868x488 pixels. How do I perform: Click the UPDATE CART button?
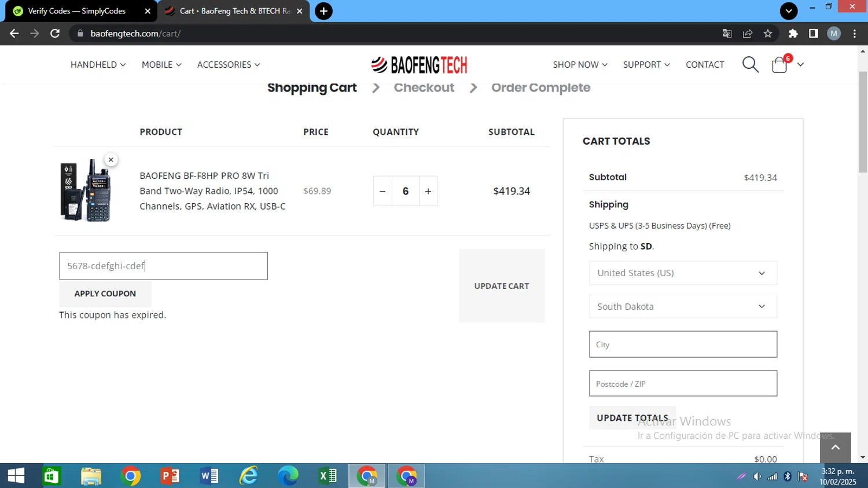(x=502, y=286)
